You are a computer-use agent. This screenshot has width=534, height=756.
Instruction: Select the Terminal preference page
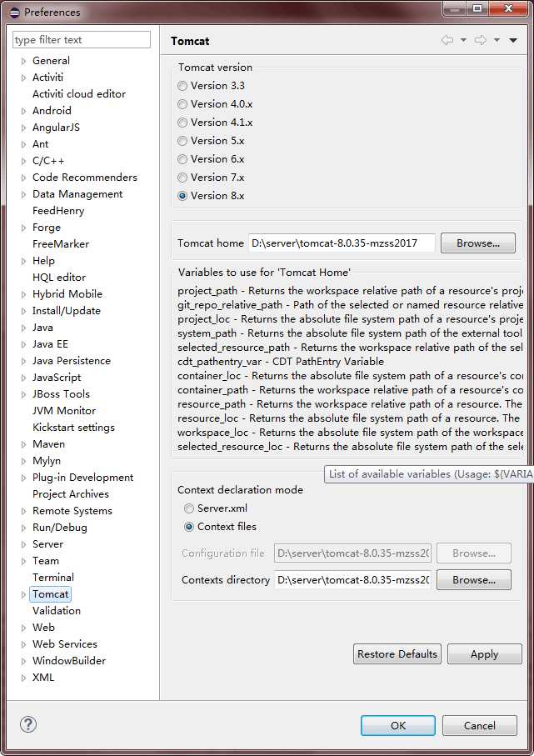click(x=53, y=578)
